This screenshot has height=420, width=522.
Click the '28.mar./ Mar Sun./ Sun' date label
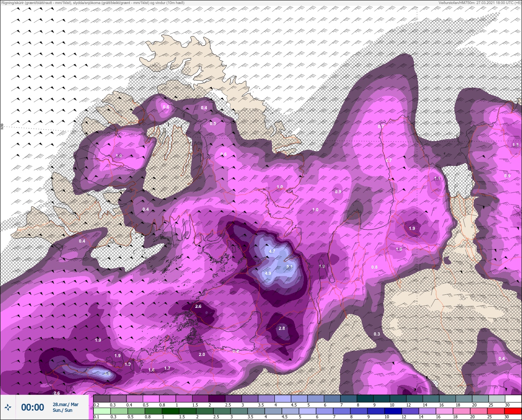tap(66, 407)
